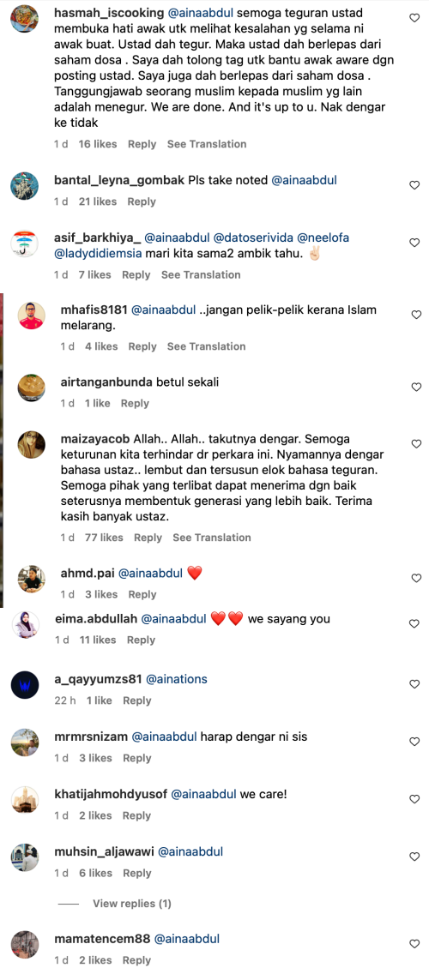View the 77 likes on maizayacob's comment
Image resolution: width=429 pixels, height=980 pixels.
click(103, 538)
